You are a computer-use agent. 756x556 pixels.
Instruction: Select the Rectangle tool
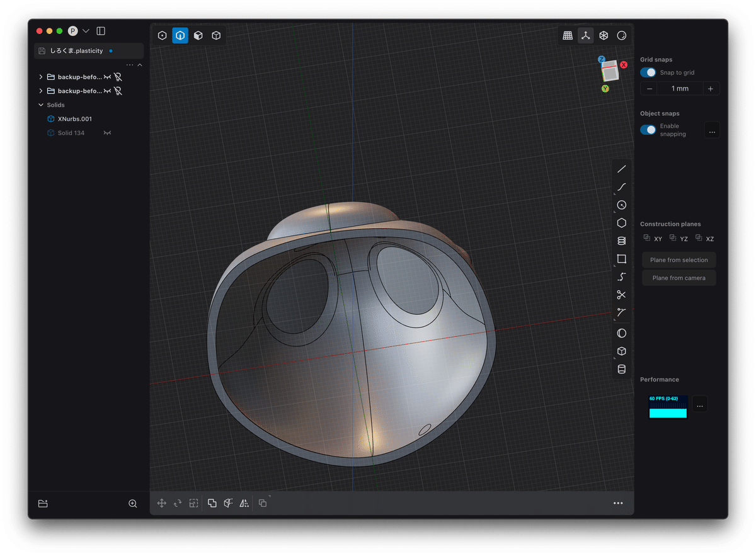(x=622, y=259)
